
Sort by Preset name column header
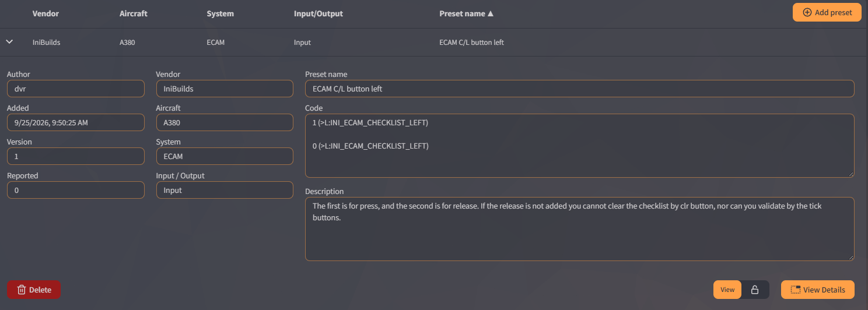click(x=467, y=13)
